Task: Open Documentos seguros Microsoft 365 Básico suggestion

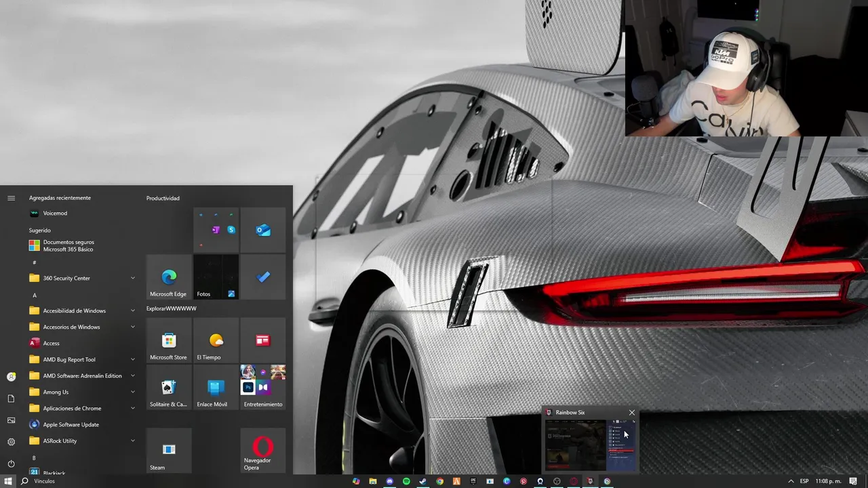Action: tap(81, 245)
